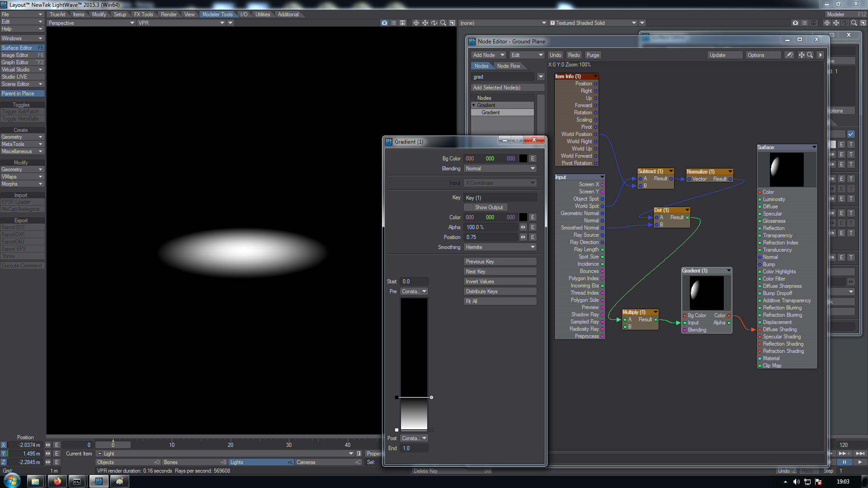The width and height of the screenshot is (868, 488).
Task: Click the gradient End value field
Action: [414, 448]
